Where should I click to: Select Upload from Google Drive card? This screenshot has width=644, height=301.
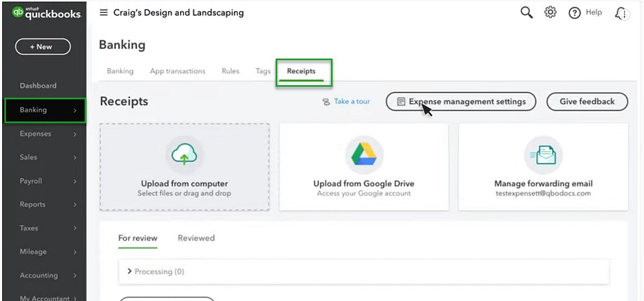click(x=364, y=167)
